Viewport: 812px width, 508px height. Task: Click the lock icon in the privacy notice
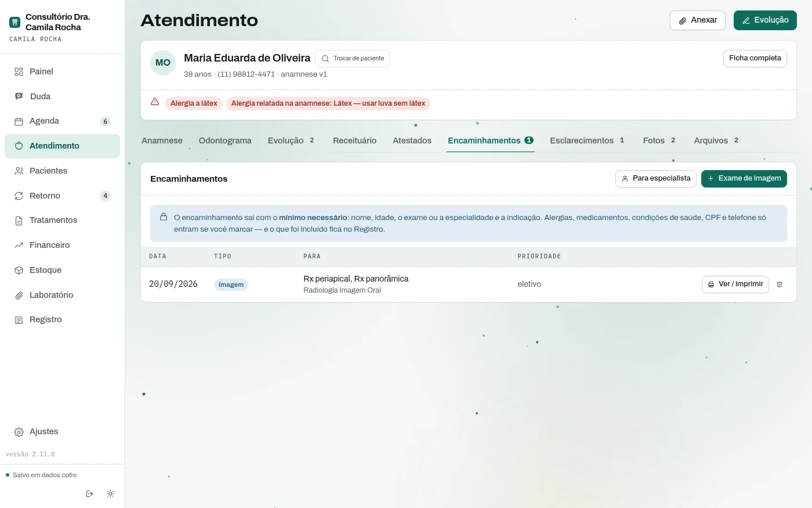[164, 217]
